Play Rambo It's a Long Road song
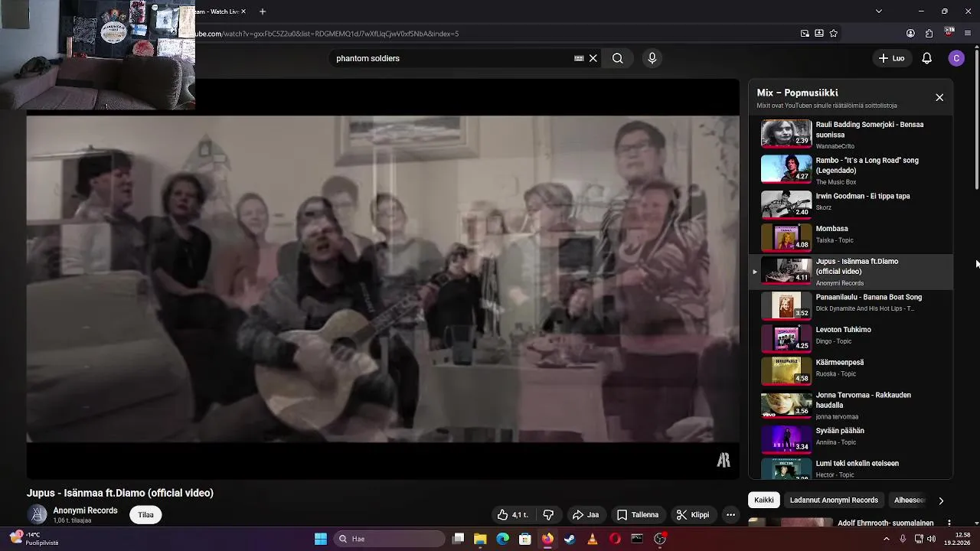 850,171
